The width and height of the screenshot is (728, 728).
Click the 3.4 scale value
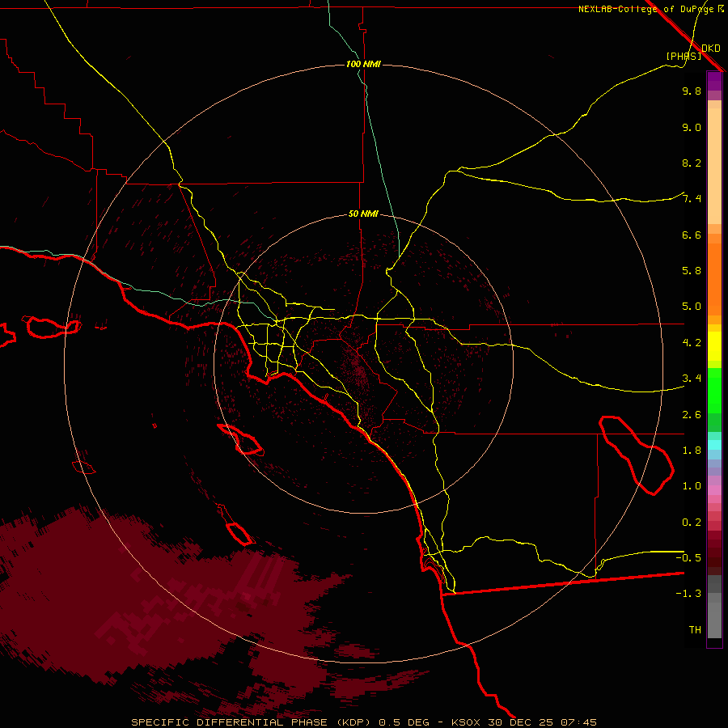point(692,379)
